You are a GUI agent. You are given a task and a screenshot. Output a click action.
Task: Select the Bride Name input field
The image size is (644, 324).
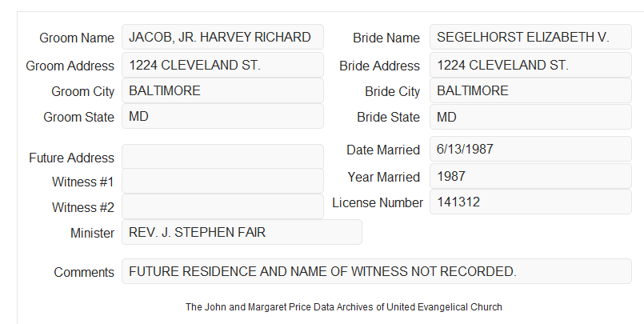click(x=530, y=37)
